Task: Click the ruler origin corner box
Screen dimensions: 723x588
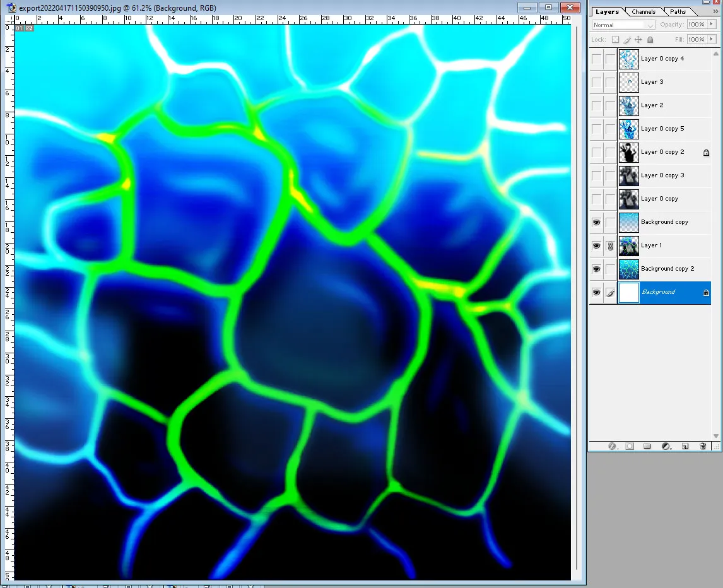Action: pos(9,20)
